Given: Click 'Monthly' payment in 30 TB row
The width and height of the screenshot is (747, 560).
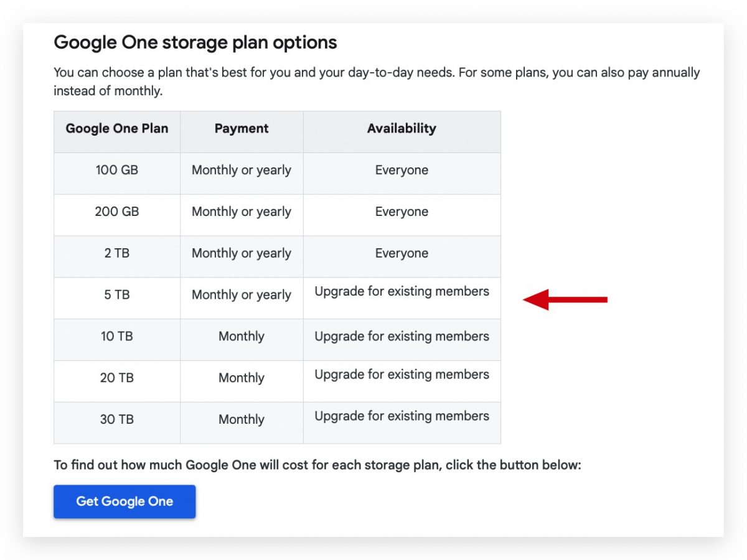Looking at the screenshot, I should [242, 420].
